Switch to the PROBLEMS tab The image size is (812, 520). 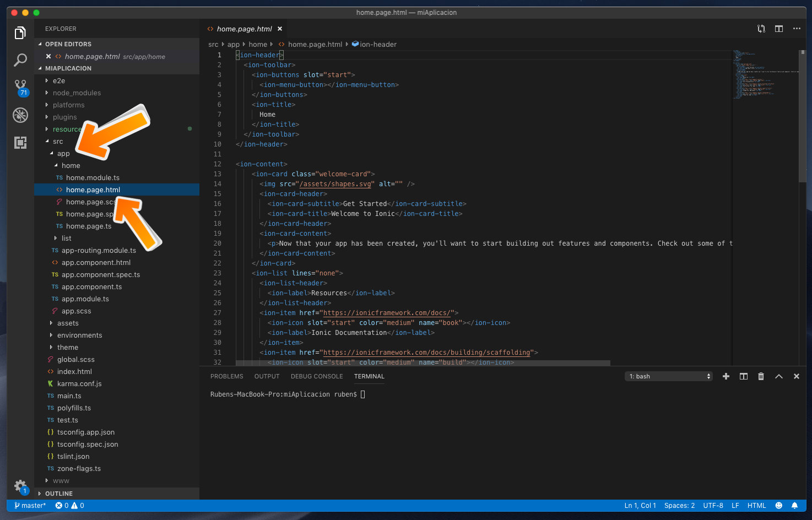(226, 376)
